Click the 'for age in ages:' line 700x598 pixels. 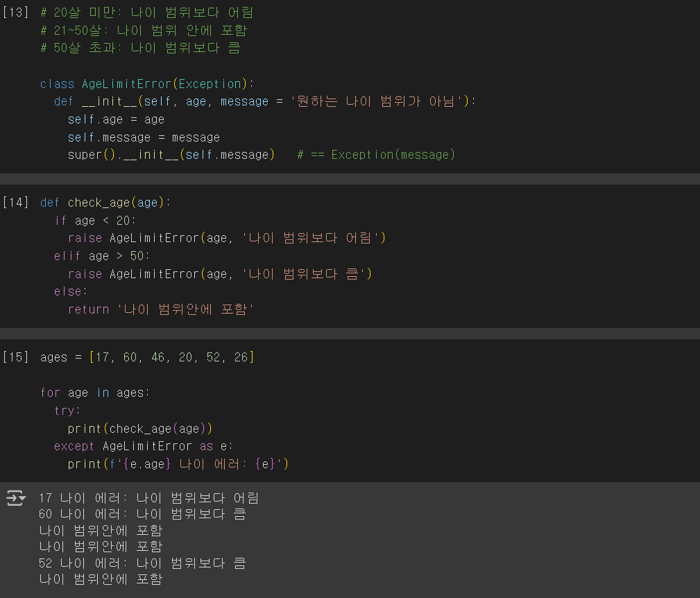(95, 393)
